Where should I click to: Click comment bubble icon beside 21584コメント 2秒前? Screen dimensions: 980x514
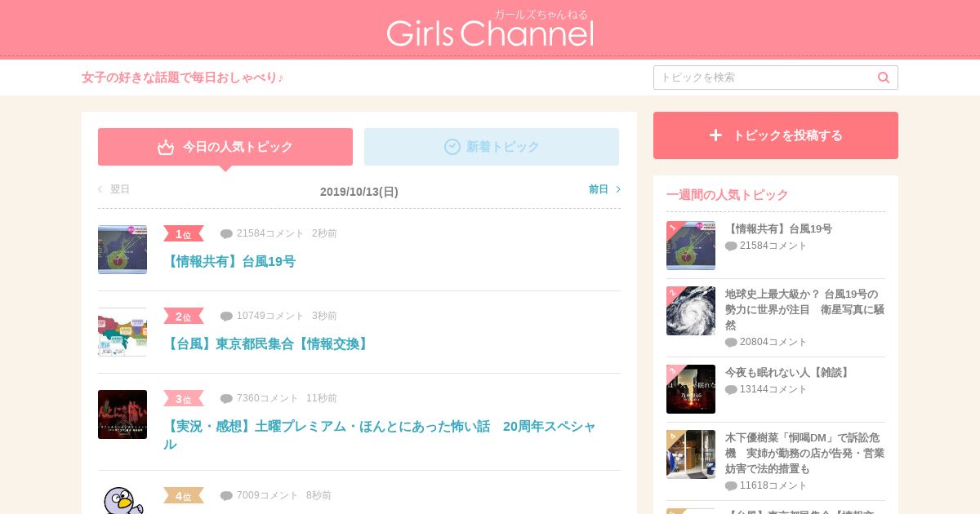click(x=226, y=234)
